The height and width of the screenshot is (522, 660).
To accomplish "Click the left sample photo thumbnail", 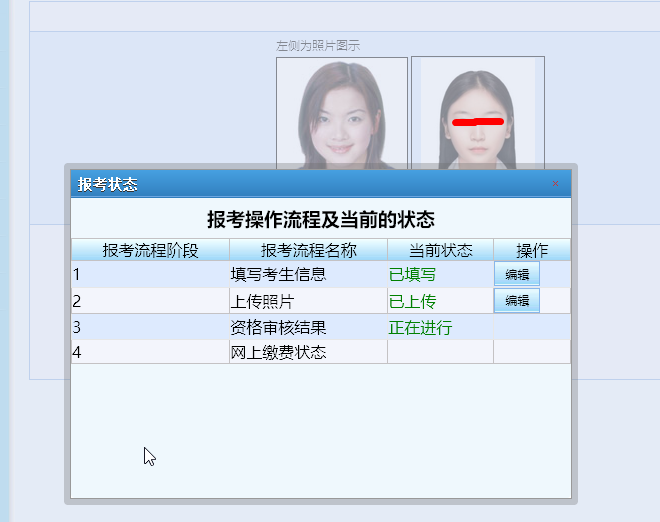I will pos(342,110).
